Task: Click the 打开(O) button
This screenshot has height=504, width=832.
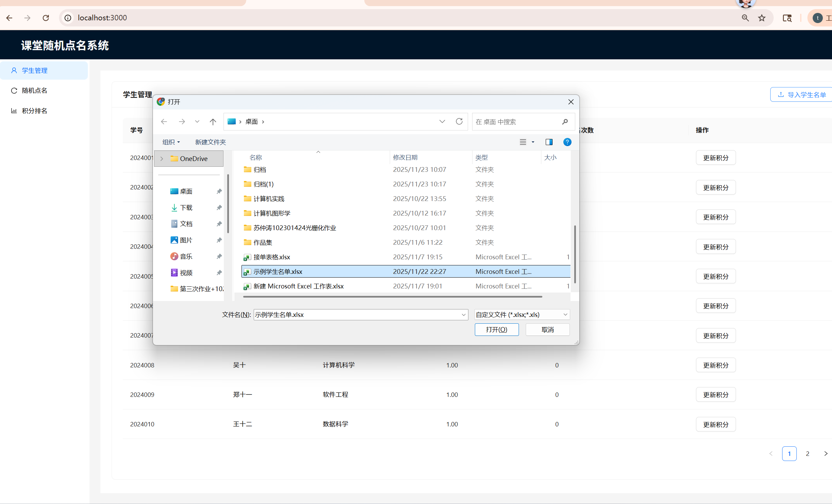Action: (x=496, y=329)
